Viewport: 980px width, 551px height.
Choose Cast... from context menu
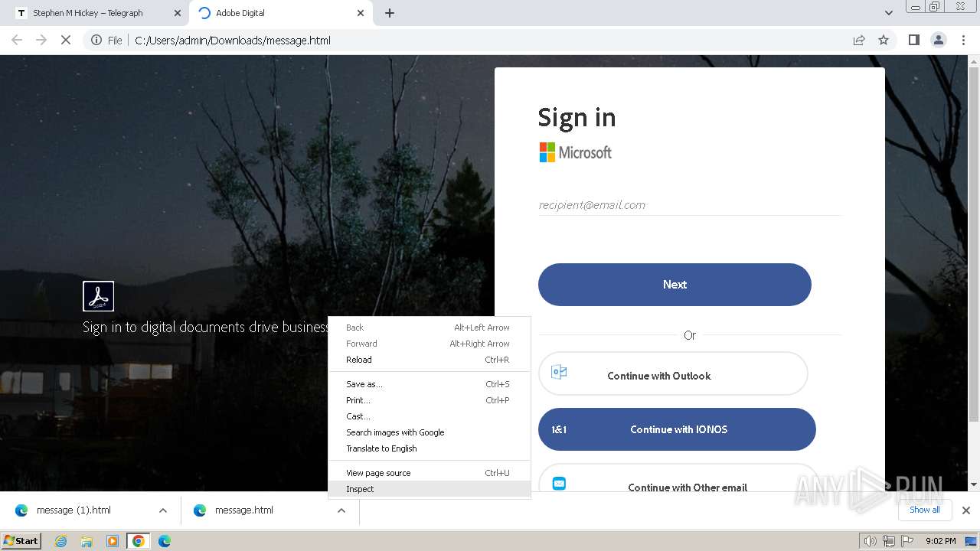429,416
